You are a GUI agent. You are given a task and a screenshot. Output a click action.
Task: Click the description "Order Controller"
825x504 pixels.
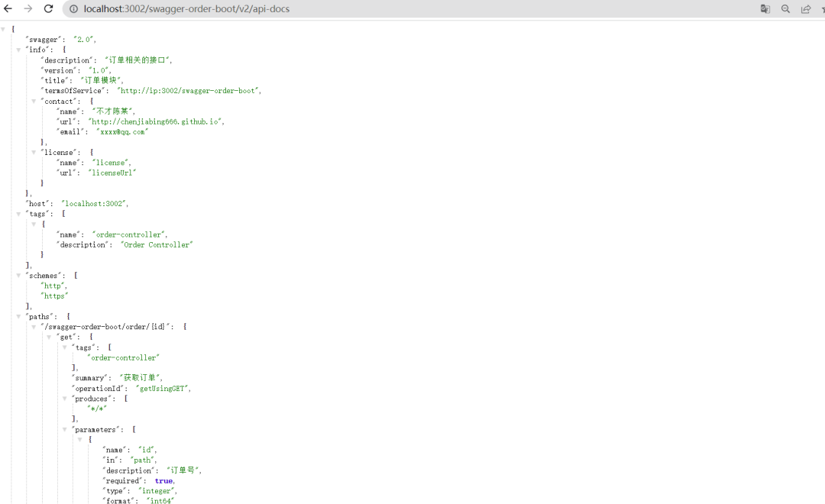[157, 244]
